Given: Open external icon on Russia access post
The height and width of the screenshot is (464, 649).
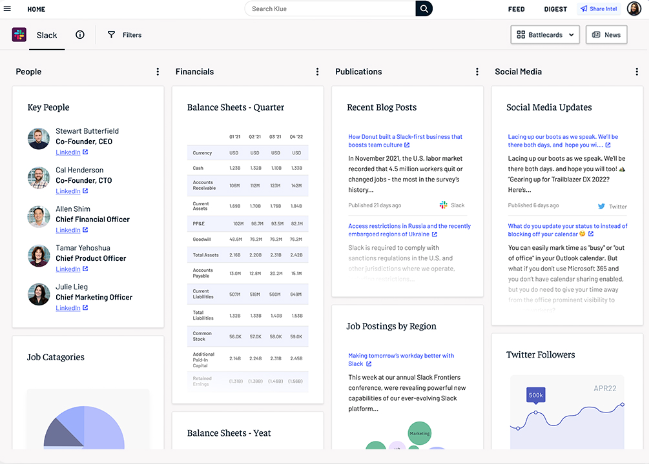Looking at the screenshot, I should pos(434,234).
